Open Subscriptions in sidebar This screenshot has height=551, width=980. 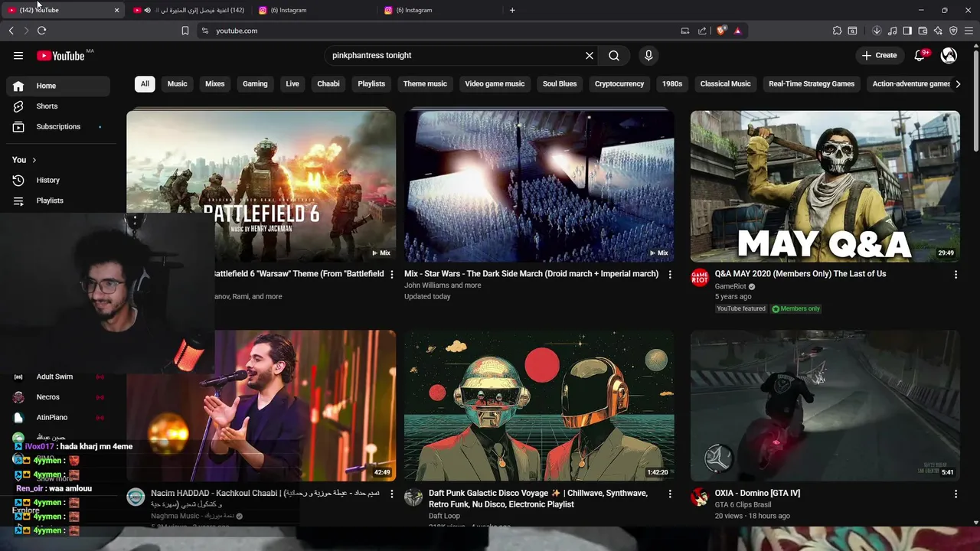pos(58,126)
